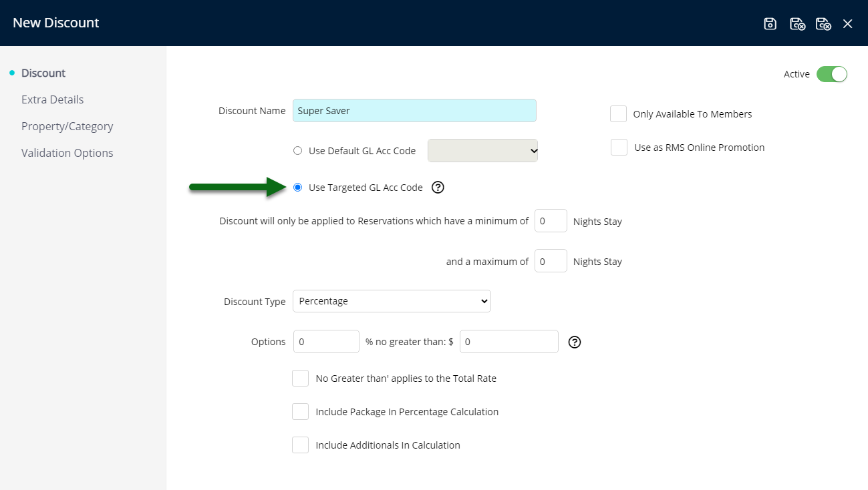
Task: Select Use Targeted GL Acc Code option
Action: (297, 188)
